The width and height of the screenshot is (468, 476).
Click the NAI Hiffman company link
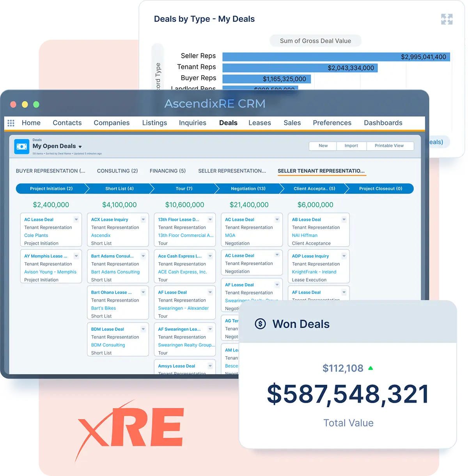(305, 235)
